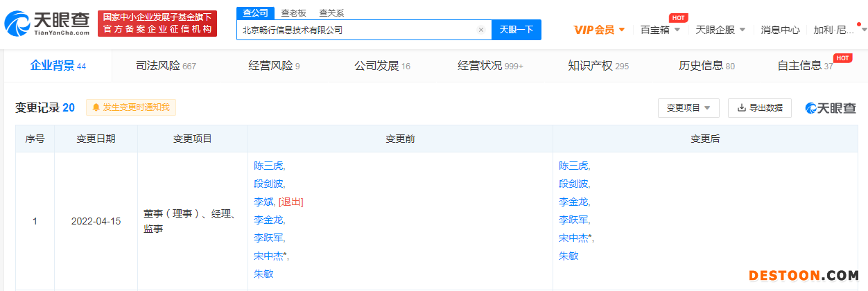This screenshot has height=291, width=868.
Task: Open 宋中杰 in the 变更后 column
Action: 575,238
